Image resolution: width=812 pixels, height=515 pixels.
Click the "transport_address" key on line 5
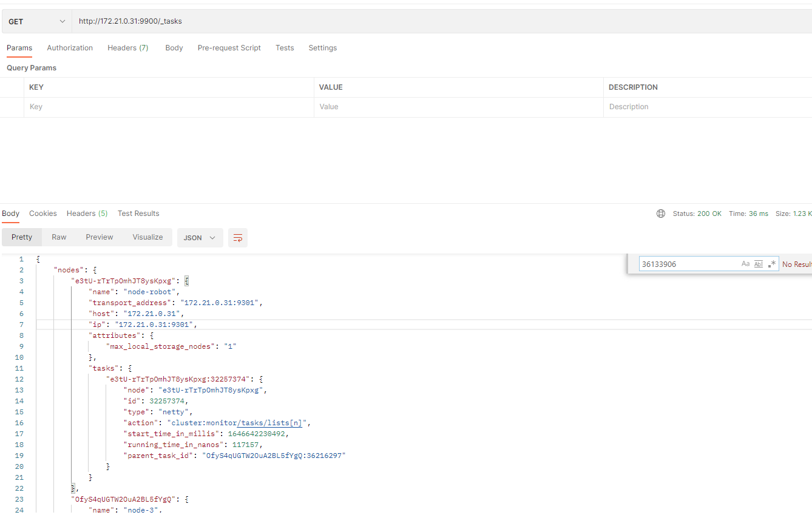[130, 303]
